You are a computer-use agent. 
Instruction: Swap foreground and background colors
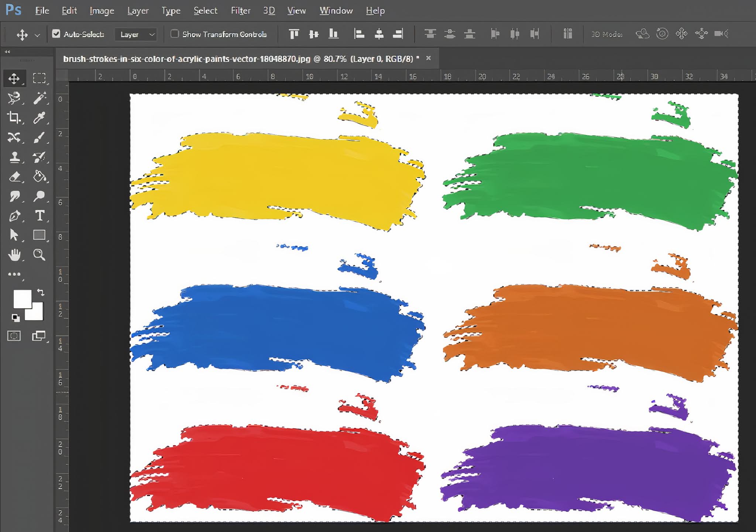41,293
